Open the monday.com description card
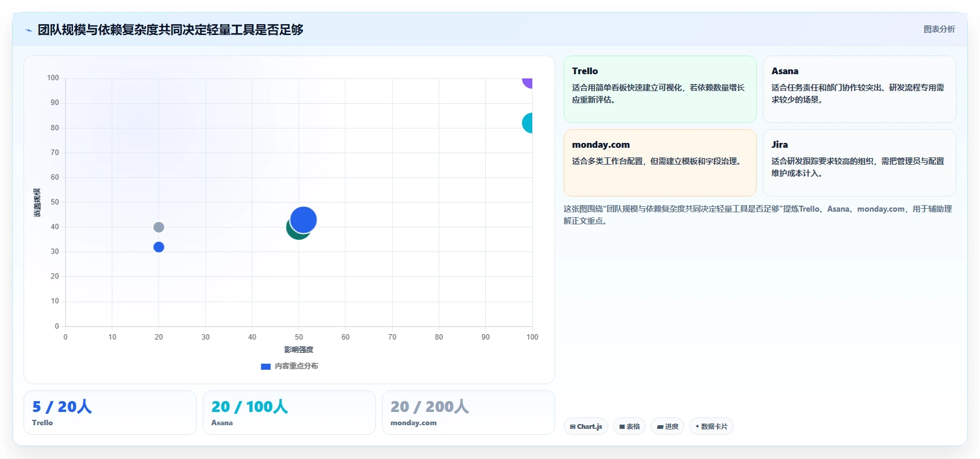This screenshot has width=980, height=459. (660, 163)
